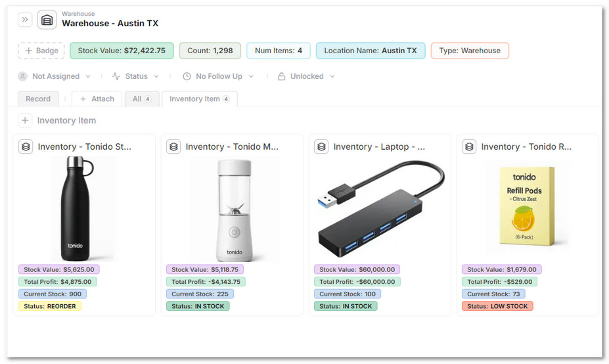Click the Warehouse - Austin TX title

(x=110, y=23)
